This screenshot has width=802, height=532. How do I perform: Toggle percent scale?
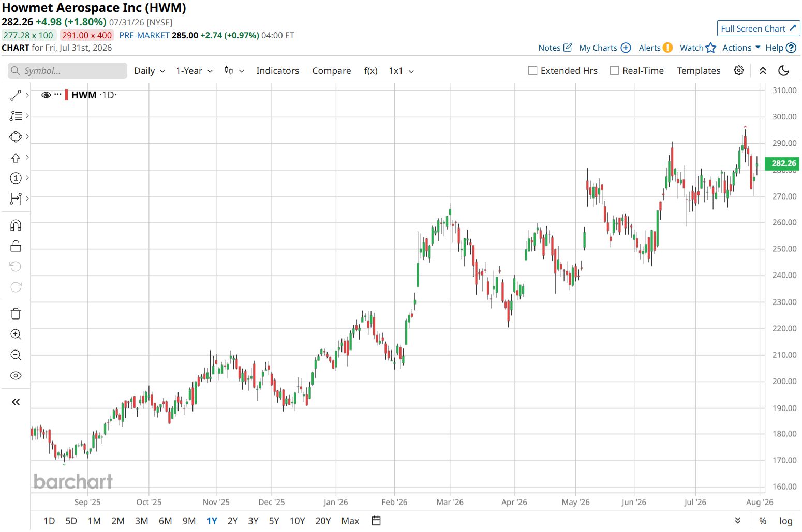[763, 521]
